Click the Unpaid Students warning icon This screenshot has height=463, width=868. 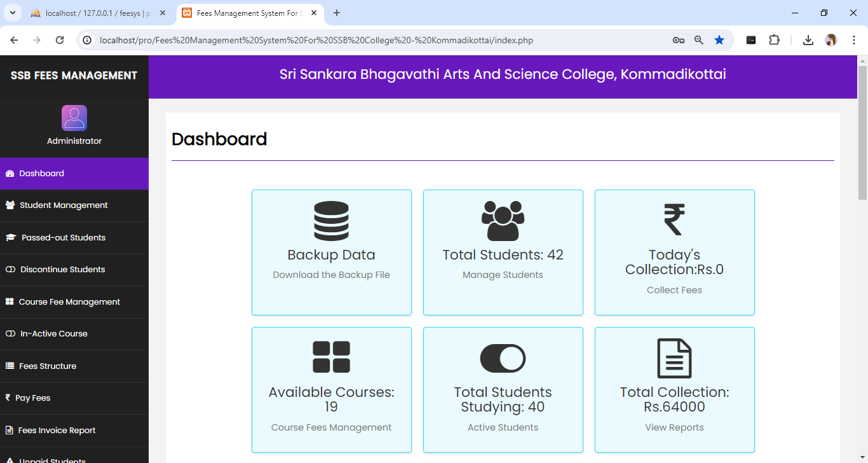pyautogui.click(x=11, y=459)
